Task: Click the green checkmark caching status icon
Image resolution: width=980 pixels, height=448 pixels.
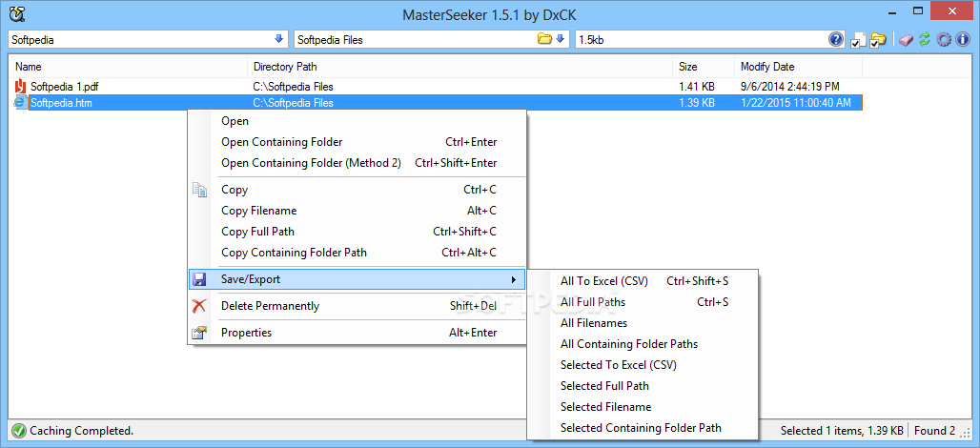Action: [x=19, y=431]
